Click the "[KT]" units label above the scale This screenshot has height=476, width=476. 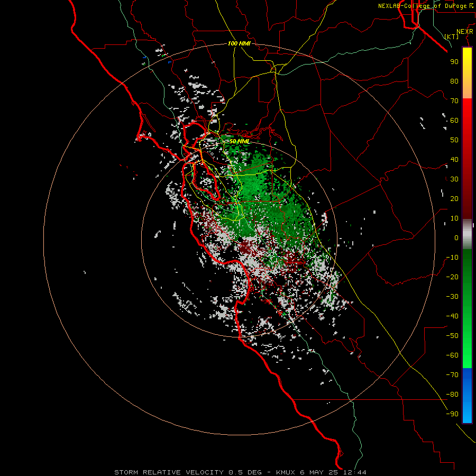click(452, 36)
